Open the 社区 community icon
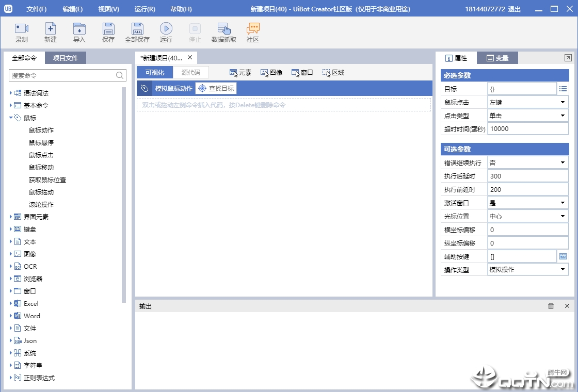This screenshot has width=578, height=392. (253, 28)
